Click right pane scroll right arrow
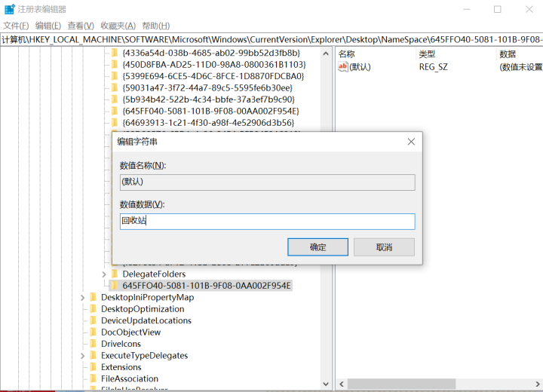This screenshot has height=392, width=543. point(538,384)
